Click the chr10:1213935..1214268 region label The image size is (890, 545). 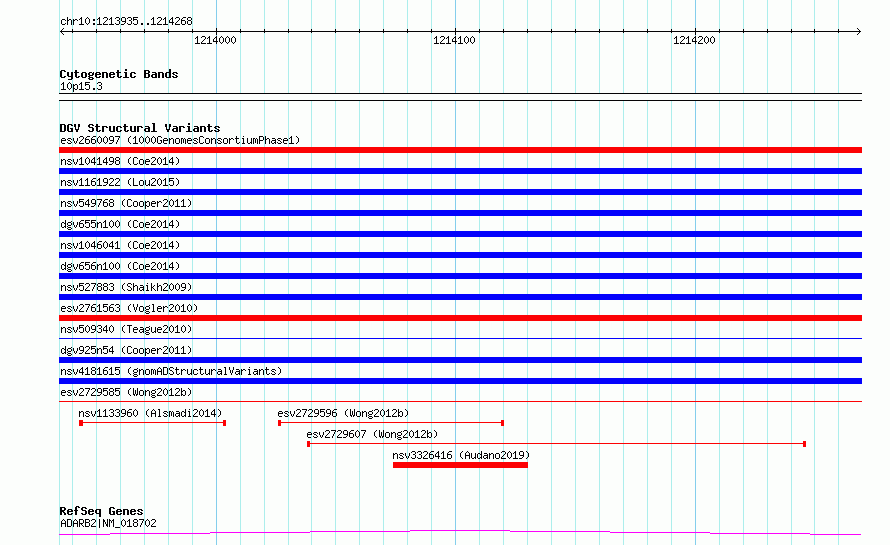(126, 21)
